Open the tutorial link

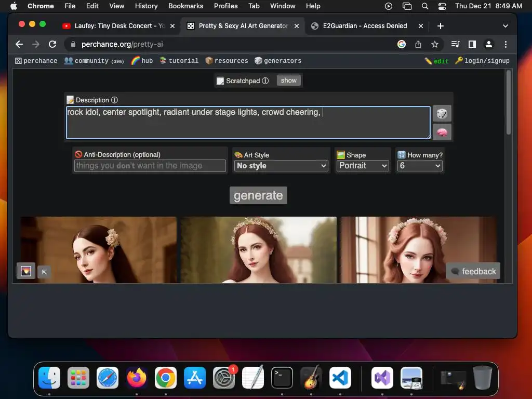pos(179,61)
